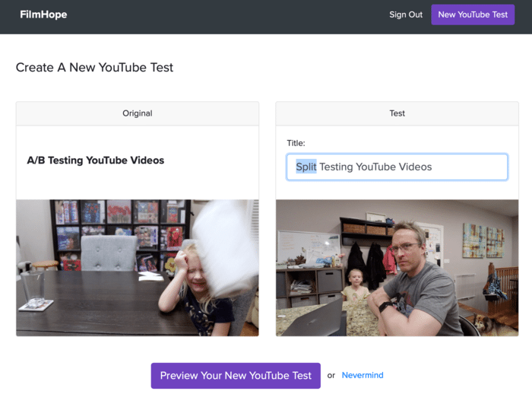Click the "A/B Testing YouTube Videos" original title
Image resolution: width=532 pixels, height=404 pixels.
pyautogui.click(x=96, y=161)
